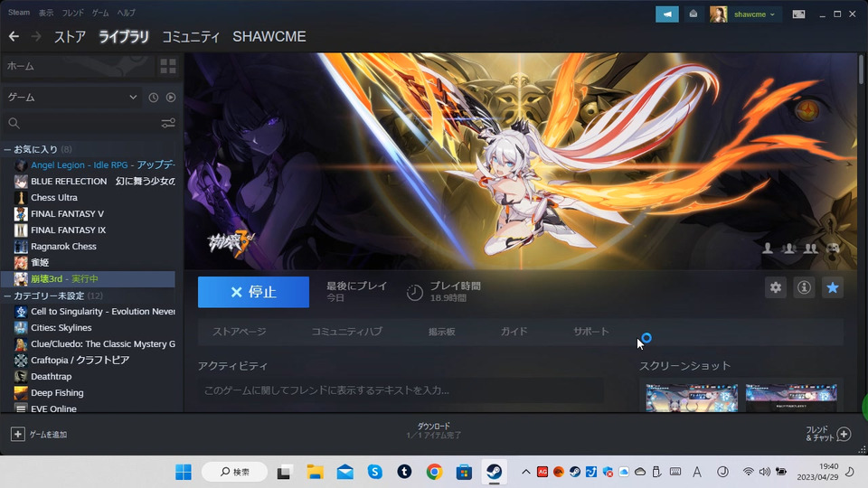
Task: Go to コミュニティ tab
Action: (191, 36)
